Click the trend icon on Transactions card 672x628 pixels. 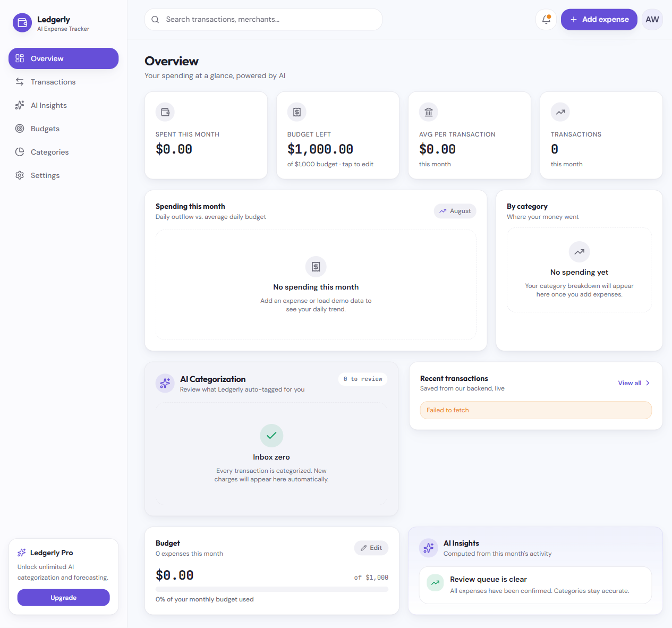(560, 112)
